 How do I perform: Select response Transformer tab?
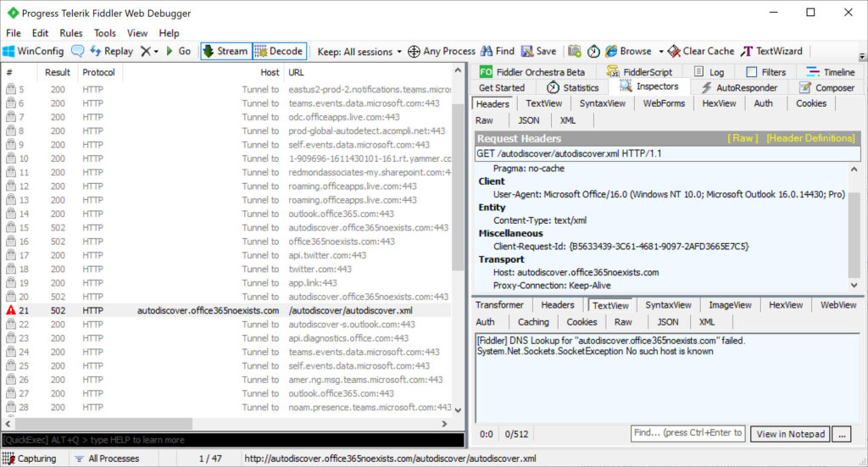[499, 305]
